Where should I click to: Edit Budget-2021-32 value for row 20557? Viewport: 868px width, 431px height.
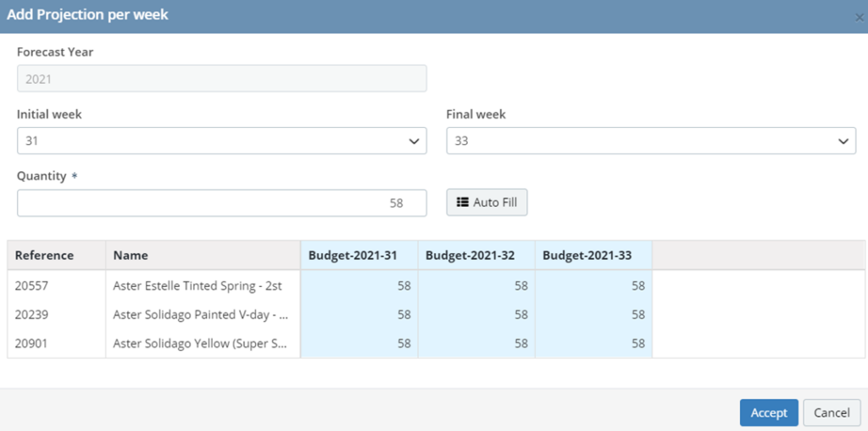pos(476,285)
